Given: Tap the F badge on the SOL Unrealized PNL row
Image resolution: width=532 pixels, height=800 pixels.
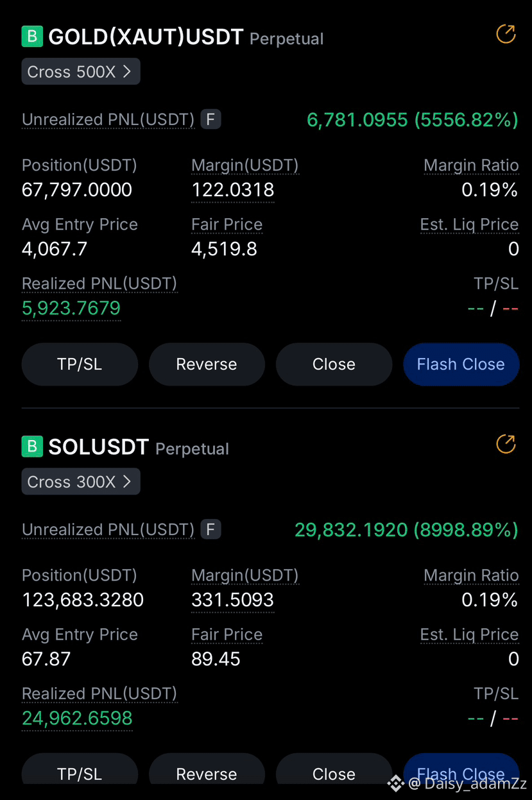Looking at the screenshot, I should point(210,529).
